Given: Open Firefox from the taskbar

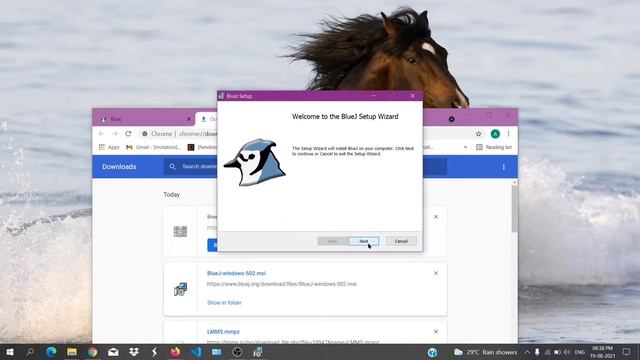Looking at the screenshot, I should point(175,352).
